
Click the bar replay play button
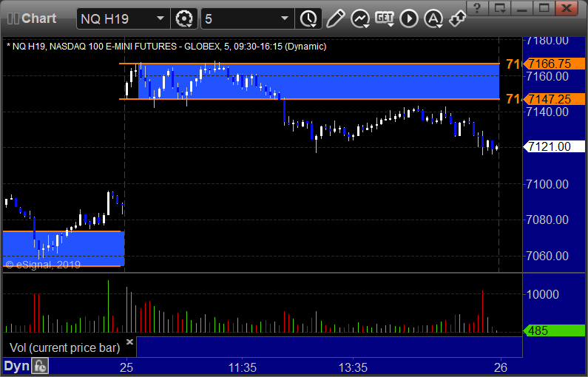pos(409,18)
